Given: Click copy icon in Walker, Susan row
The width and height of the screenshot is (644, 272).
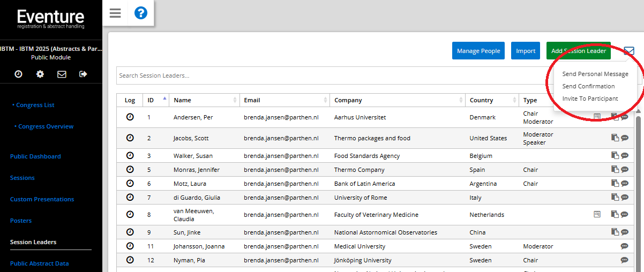Looking at the screenshot, I should [615, 156].
